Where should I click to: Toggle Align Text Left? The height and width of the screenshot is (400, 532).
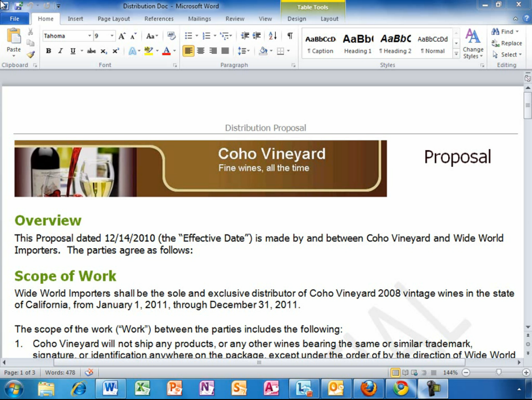coord(189,51)
